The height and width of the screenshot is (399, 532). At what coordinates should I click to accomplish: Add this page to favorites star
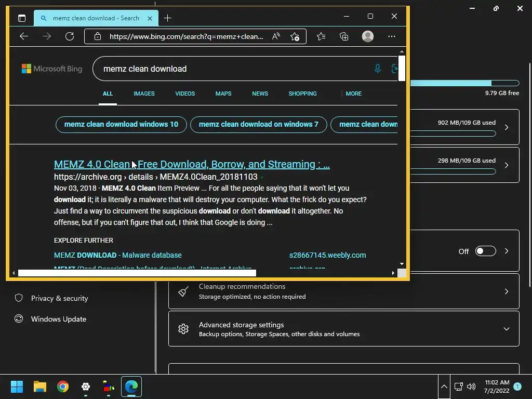click(x=295, y=36)
